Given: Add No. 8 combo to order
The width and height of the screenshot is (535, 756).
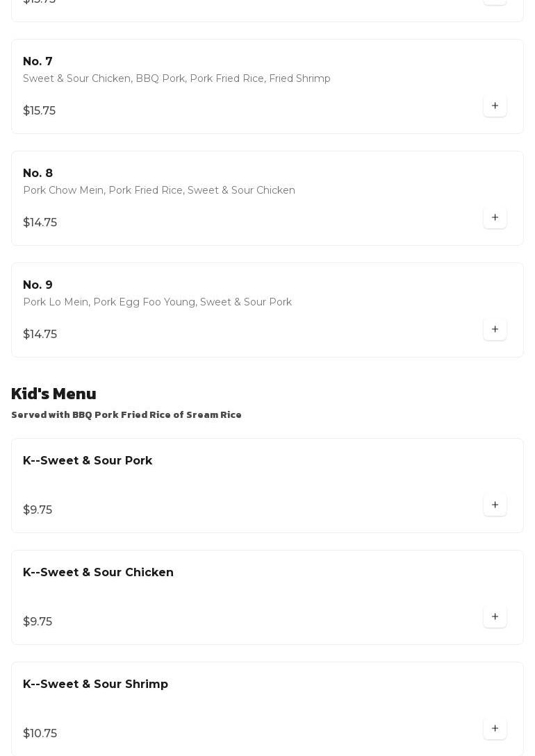Looking at the screenshot, I should coord(495,218).
